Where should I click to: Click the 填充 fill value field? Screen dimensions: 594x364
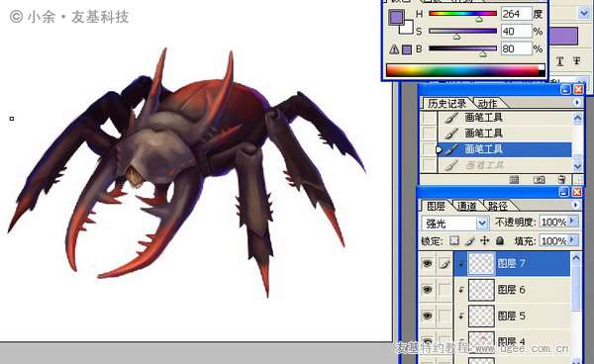pos(553,240)
